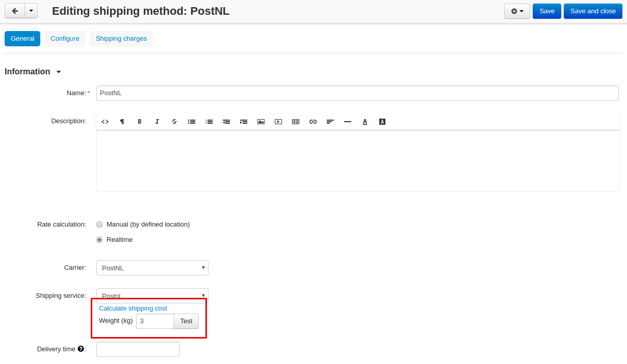Show the Delivery time help tooltip icon

pos(81,349)
